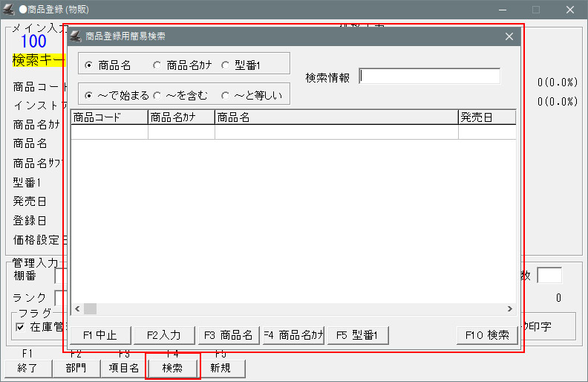This screenshot has height=382, width=588.
Task: Select ～で始まる match option
Action: click(x=89, y=95)
